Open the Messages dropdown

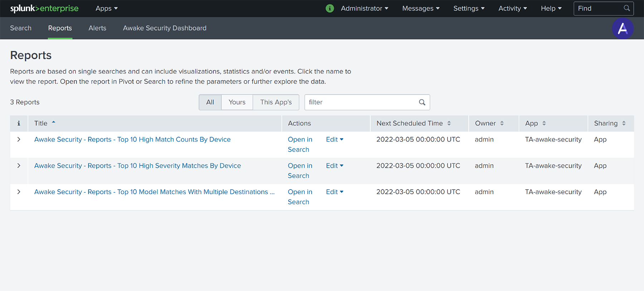pos(421,8)
